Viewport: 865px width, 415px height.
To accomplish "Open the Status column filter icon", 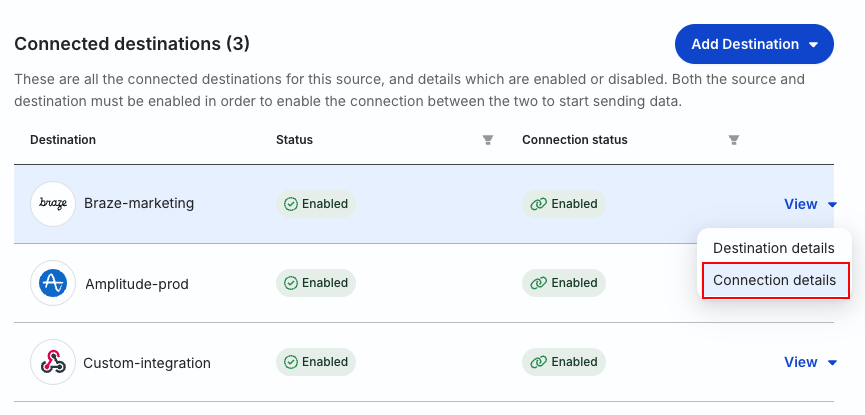I will pyautogui.click(x=488, y=140).
